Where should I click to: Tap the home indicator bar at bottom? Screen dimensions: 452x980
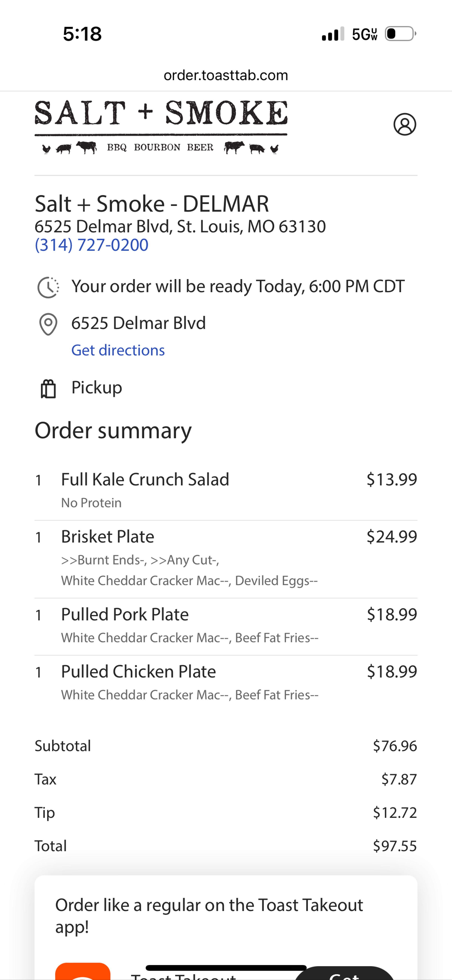point(226,967)
